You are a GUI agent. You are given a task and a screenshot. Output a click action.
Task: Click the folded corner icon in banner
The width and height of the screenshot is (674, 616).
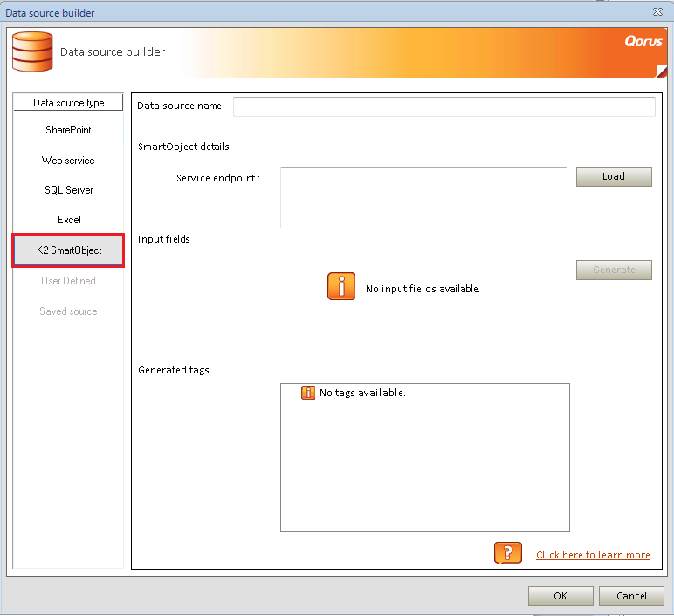click(661, 71)
